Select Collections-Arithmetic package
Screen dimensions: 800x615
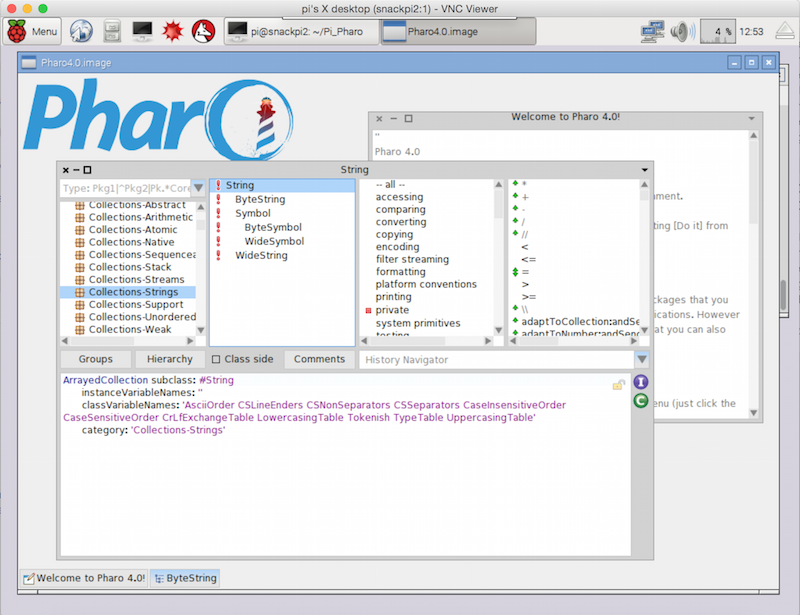pos(141,217)
